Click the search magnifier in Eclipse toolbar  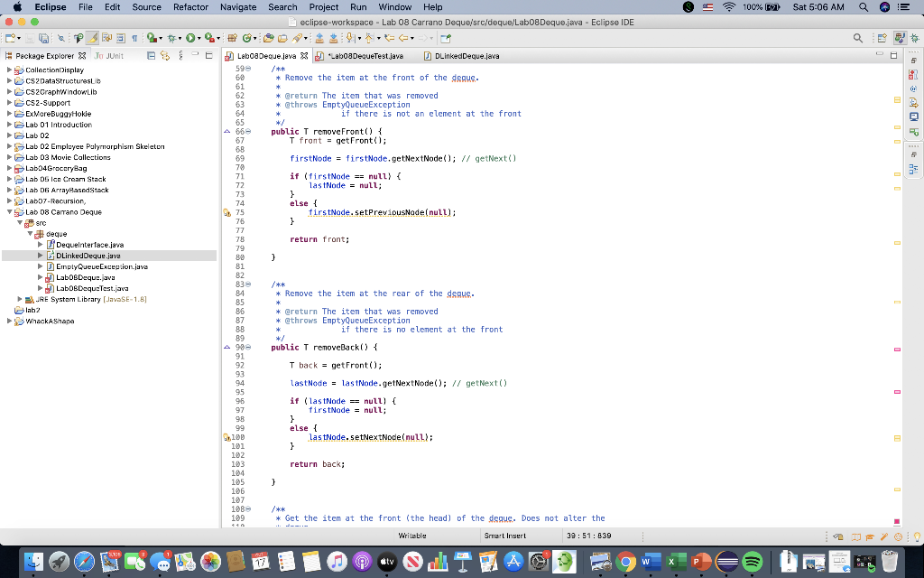857,38
